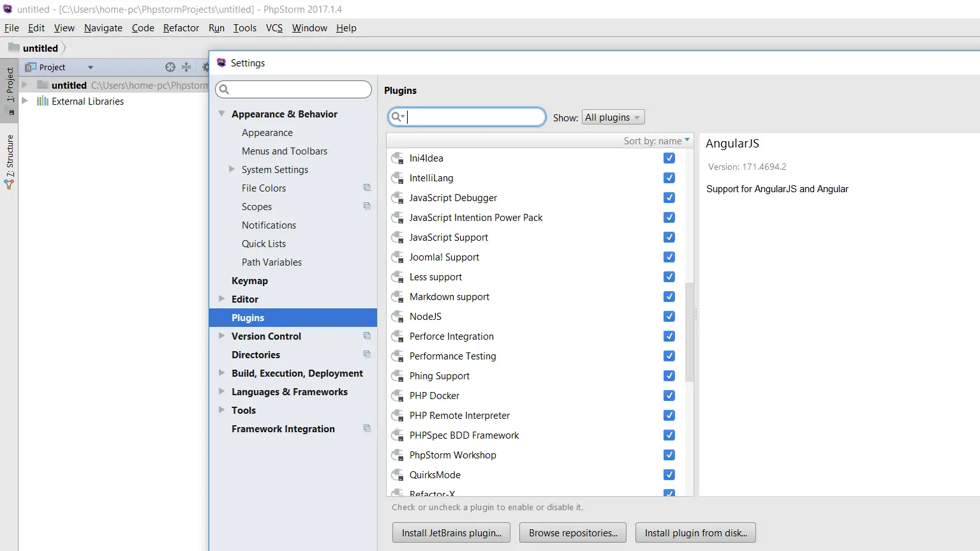Click the shared-settings icon next to File Colors

[367, 187]
